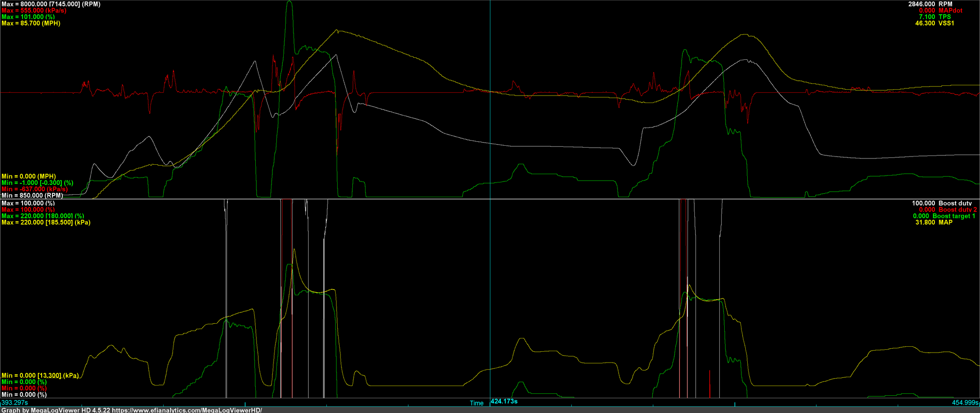Click the yellow VSS1 legend entry
Viewport: 980px width, 413px height.
coord(946,23)
